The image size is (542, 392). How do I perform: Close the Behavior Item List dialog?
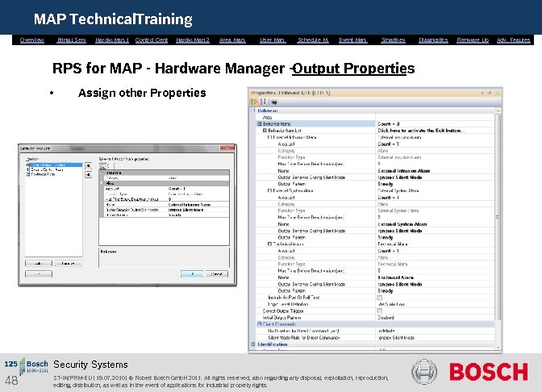227,148
